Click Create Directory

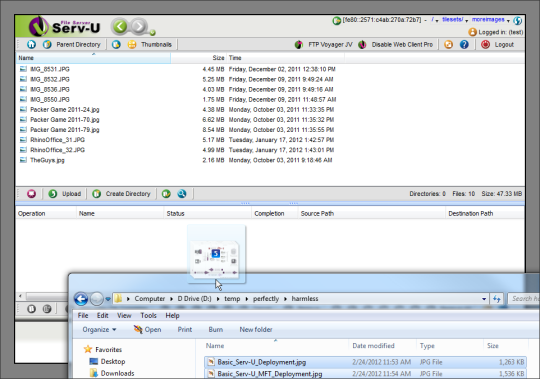point(121,194)
